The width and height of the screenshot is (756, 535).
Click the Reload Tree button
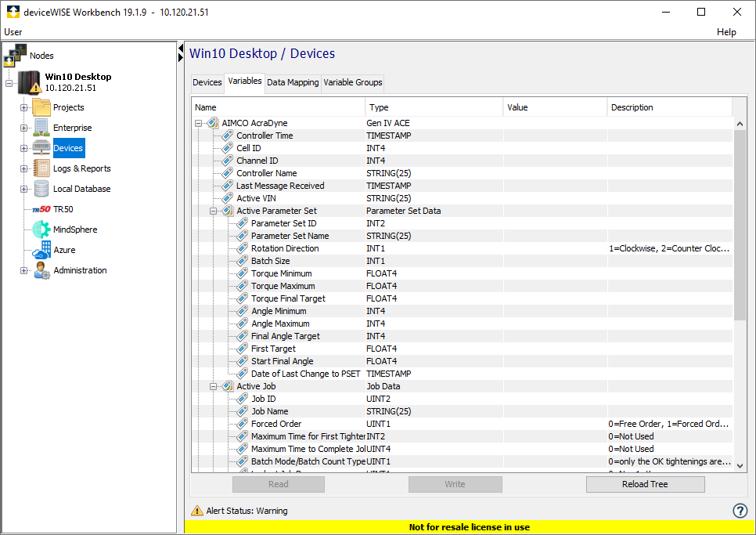645,484
